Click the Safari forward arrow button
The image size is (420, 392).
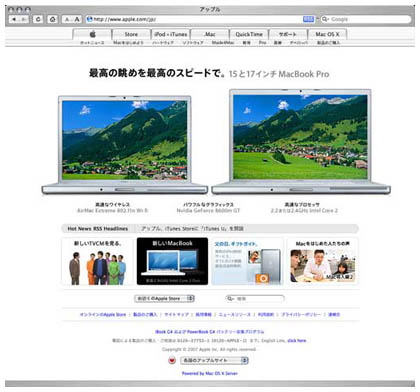pyautogui.click(x=24, y=19)
